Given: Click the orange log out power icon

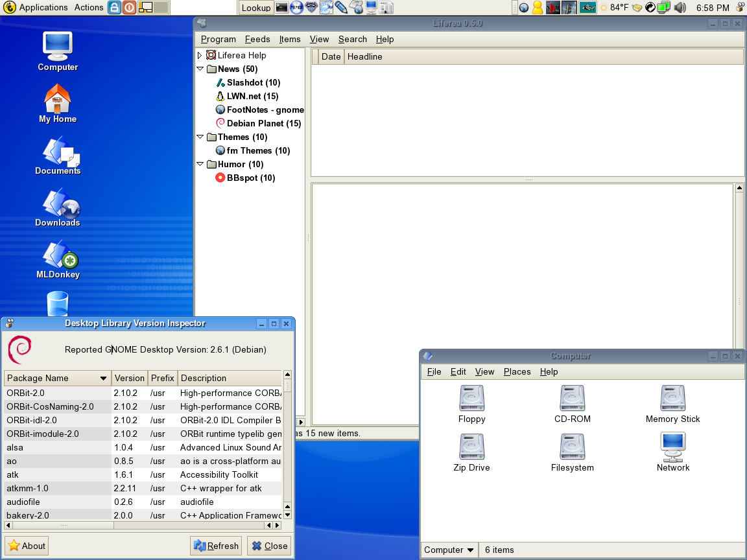Looking at the screenshot, I should click(x=129, y=7).
